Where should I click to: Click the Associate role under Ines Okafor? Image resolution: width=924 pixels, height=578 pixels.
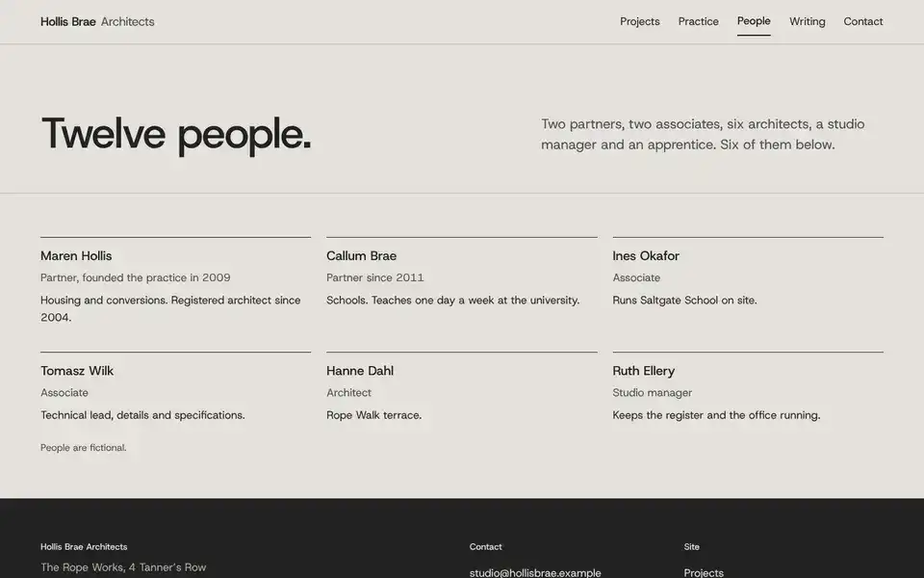pyautogui.click(x=636, y=277)
